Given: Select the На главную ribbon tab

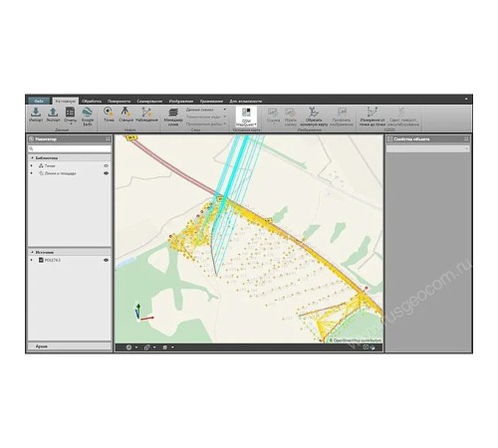Looking at the screenshot, I should click(x=66, y=101).
